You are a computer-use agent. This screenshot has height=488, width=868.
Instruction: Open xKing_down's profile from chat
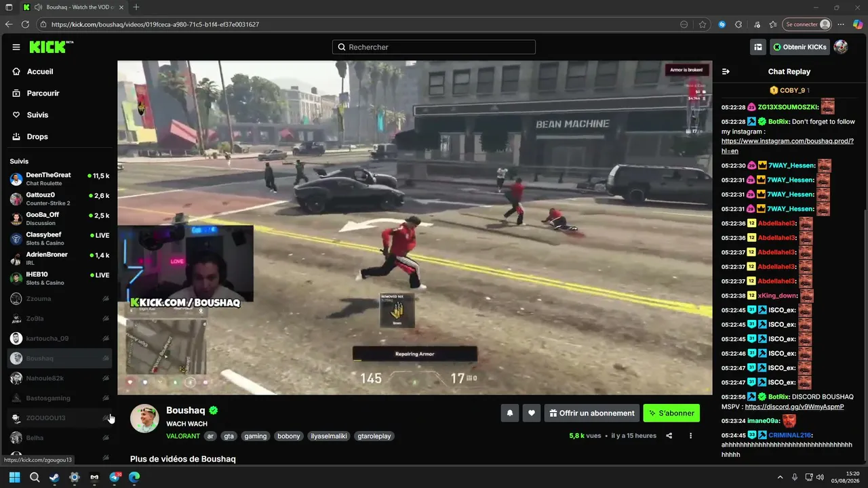(777, 296)
